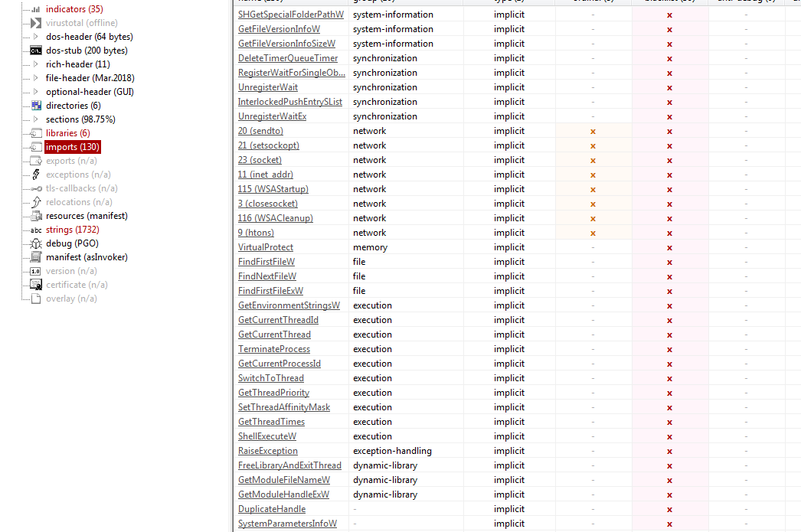Viewport: 801px width, 532px height.
Task: Select strings (1732) tree item
Action: click(x=73, y=230)
